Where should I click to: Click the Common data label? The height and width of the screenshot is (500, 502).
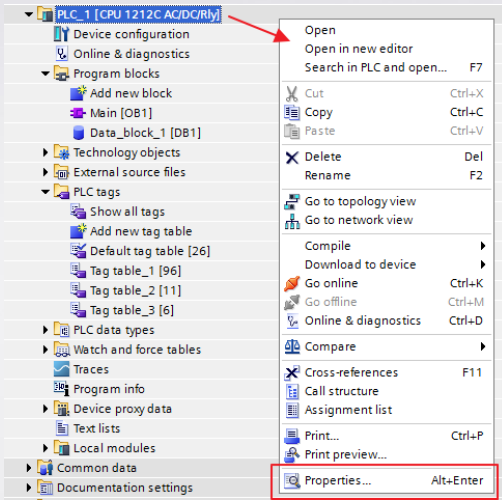pyautogui.click(x=97, y=468)
